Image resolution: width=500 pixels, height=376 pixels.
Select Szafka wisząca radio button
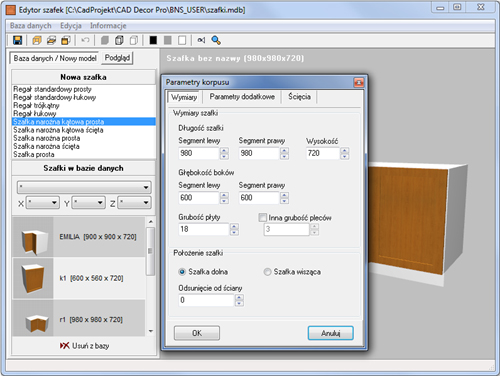click(x=267, y=272)
